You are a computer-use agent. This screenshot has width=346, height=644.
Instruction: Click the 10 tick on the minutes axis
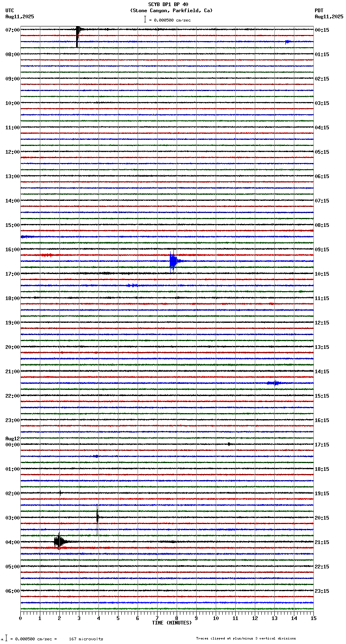pyautogui.click(x=216, y=618)
